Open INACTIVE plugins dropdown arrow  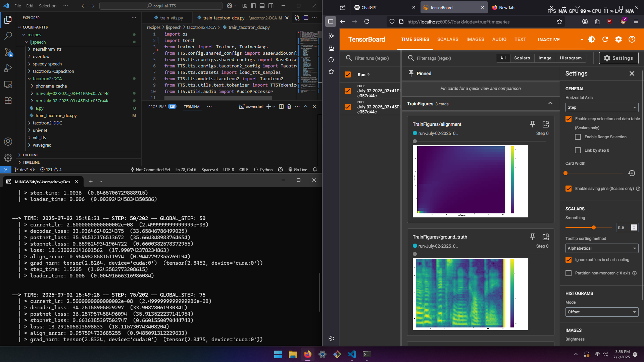click(582, 40)
